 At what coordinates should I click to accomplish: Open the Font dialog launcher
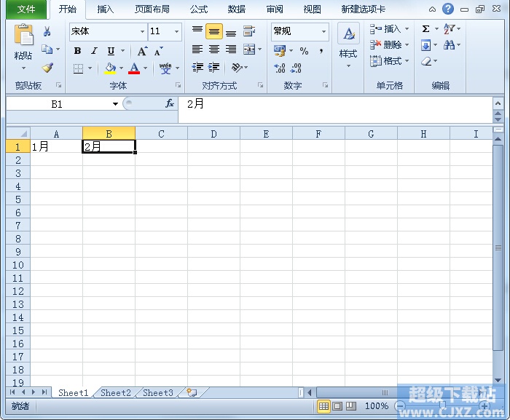(x=178, y=85)
